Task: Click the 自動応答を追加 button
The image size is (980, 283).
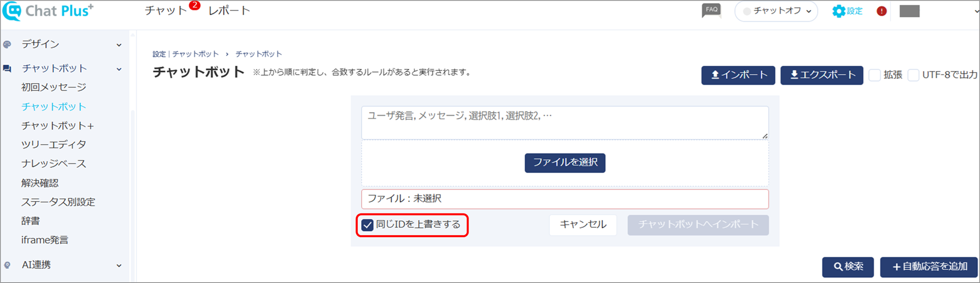Action: 929,267
